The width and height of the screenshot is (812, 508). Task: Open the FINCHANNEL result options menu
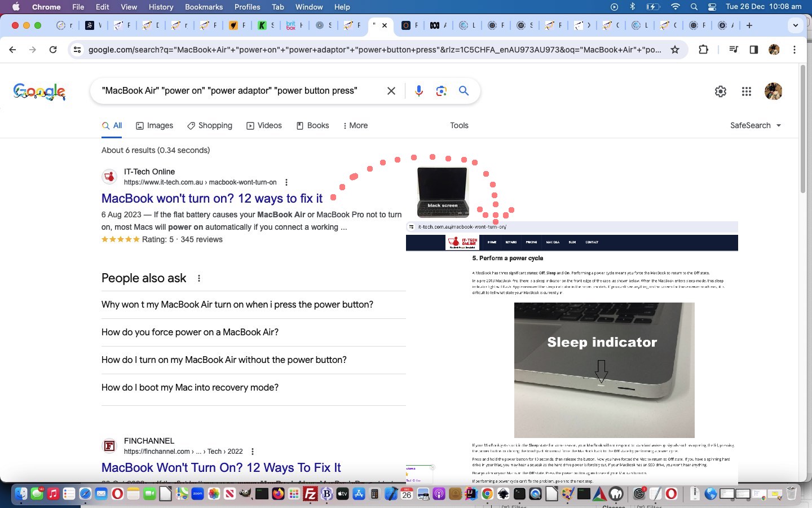[253, 452]
